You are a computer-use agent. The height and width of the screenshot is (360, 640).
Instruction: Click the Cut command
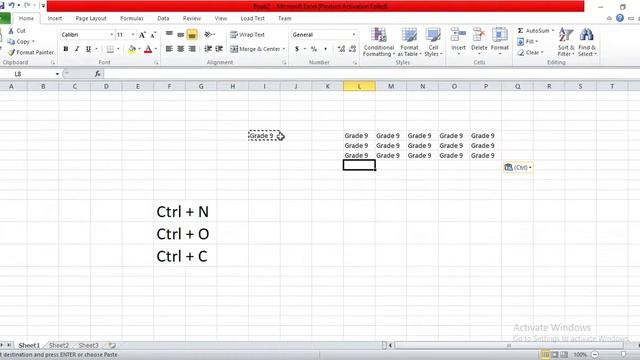click(17, 31)
